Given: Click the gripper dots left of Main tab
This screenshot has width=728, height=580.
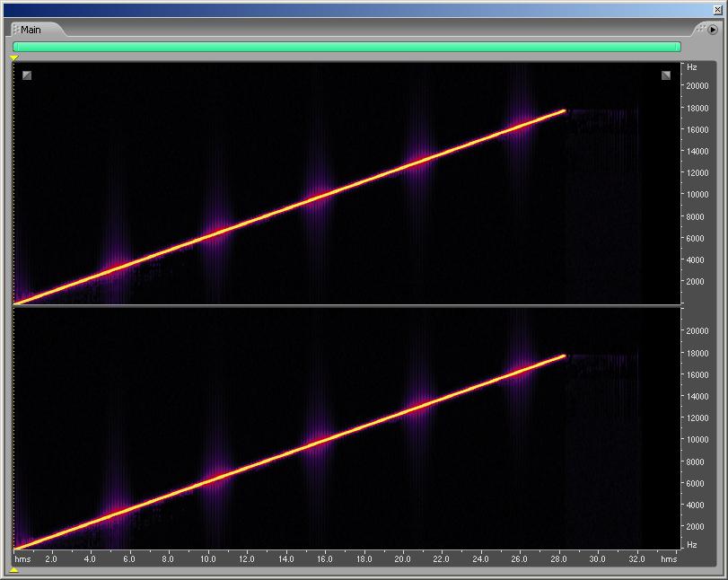Looking at the screenshot, I should [15, 30].
